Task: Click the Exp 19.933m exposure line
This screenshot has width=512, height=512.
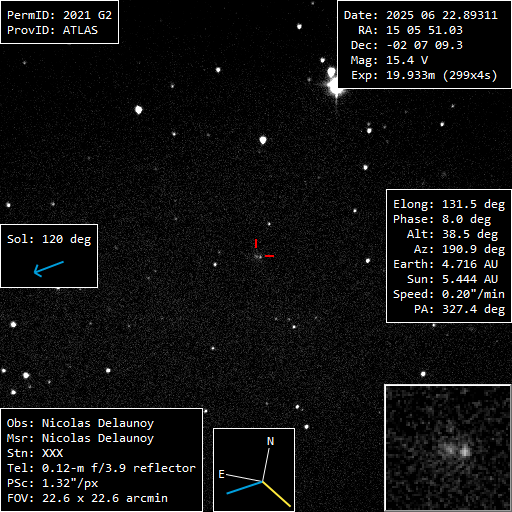Action: tap(424, 75)
